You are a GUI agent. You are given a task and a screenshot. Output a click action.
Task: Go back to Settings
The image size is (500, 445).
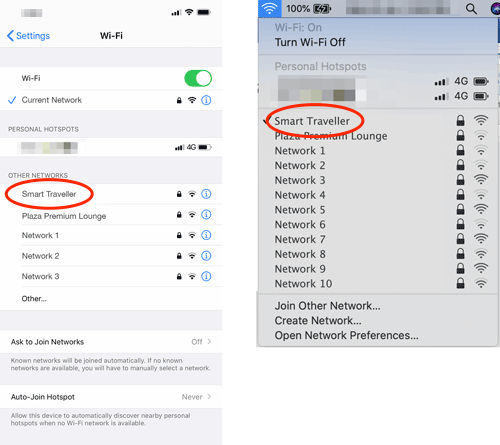[x=28, y=36]
